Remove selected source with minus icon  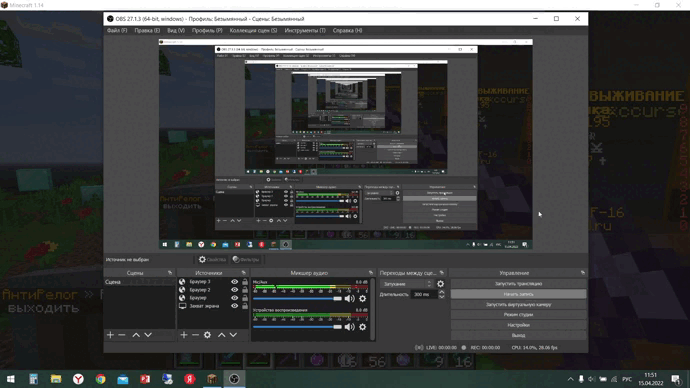pos(195,335)
